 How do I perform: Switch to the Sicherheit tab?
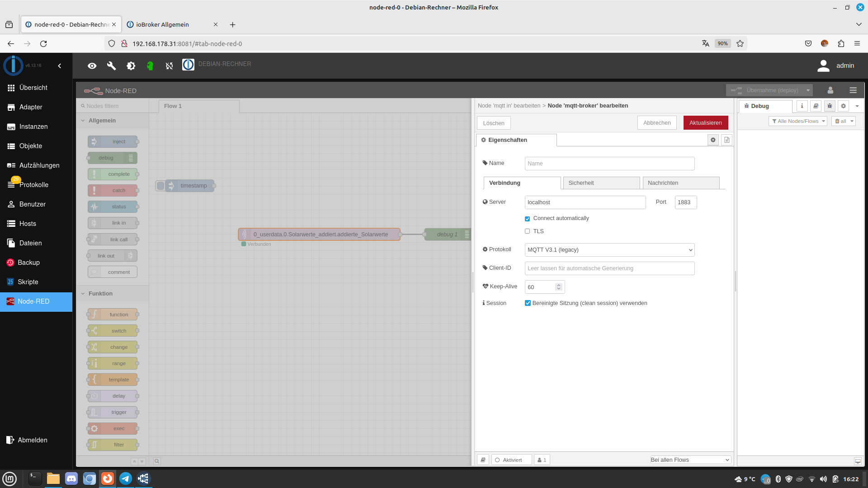(x=601, y=183)
